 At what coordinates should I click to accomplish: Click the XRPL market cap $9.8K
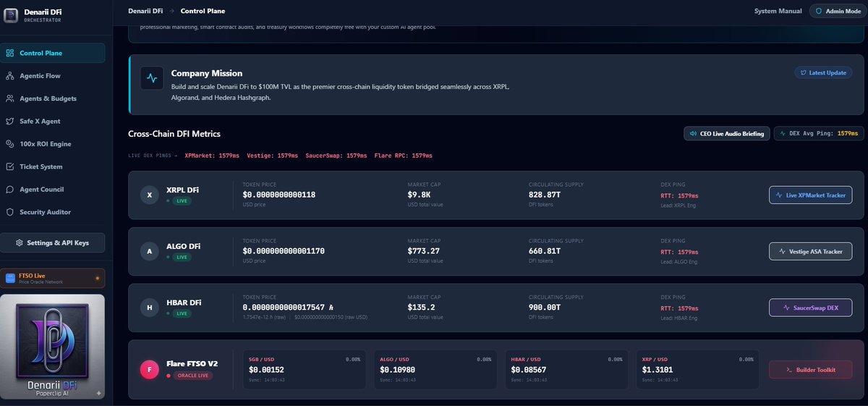click(x=420, y=195)
